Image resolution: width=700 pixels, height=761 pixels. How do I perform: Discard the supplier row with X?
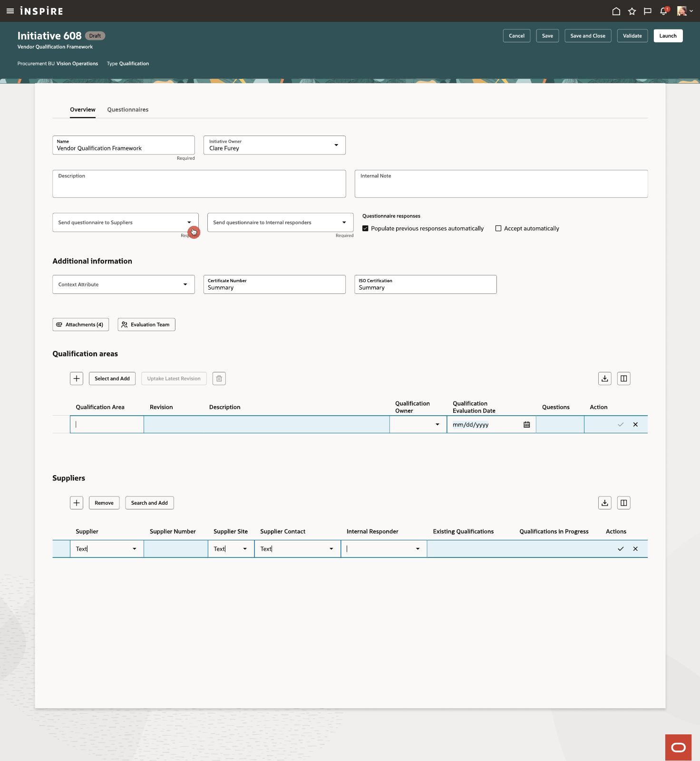[x=635, y=549]
